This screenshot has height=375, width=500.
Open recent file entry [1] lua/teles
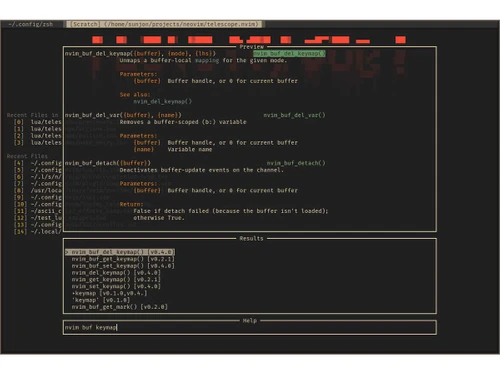(37, 129)
